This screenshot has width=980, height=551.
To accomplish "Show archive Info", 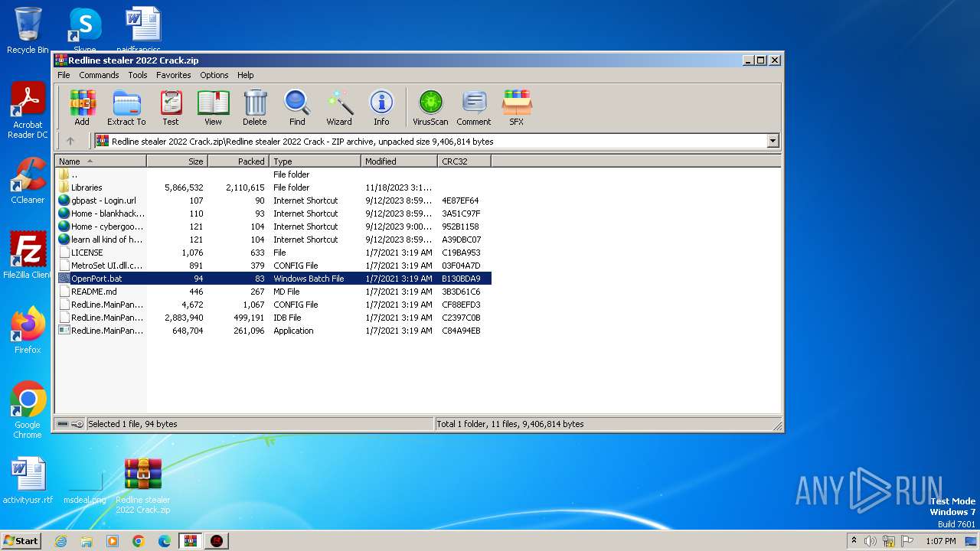I will click(x=381, y=107).
